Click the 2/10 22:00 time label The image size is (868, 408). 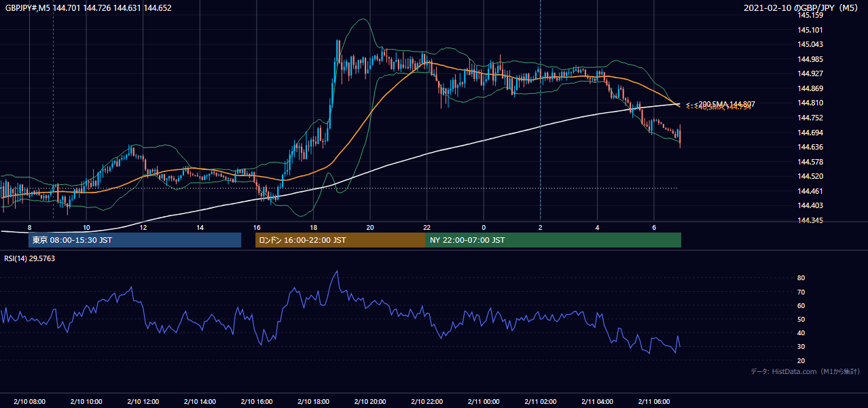(427, 402)
